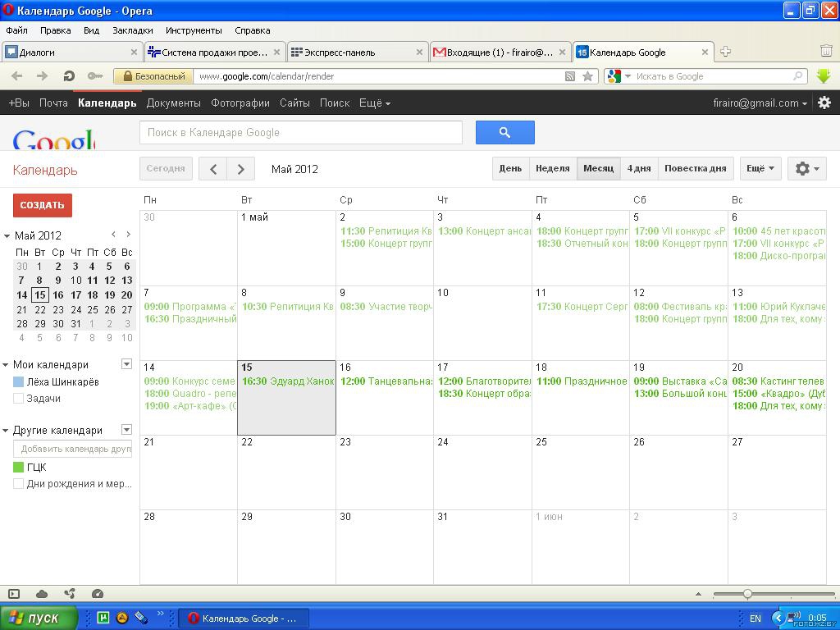Click the address bar URL field
840x630 pixels.
point(379,76)
